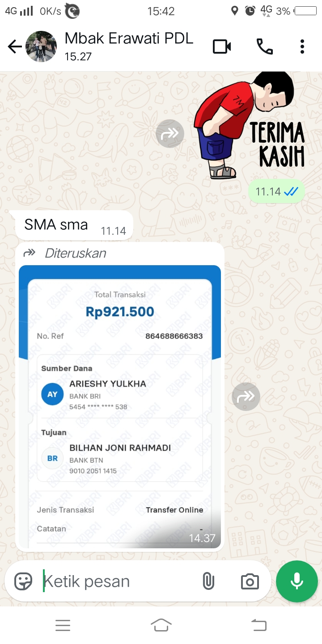Screen dimensions: 322x644
Task: Open Android recent apps menu button
Action: (x=63, y=625)
